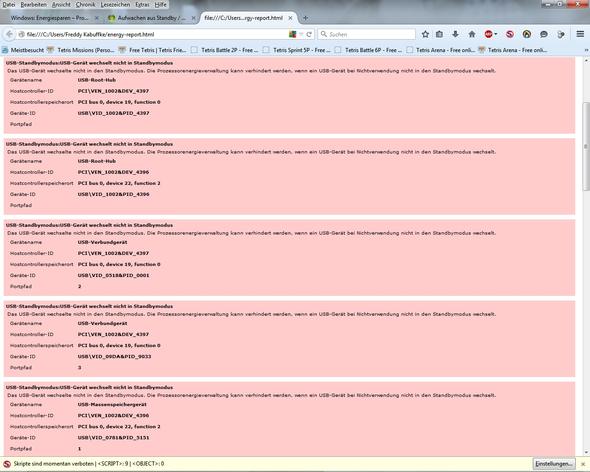Click the chat bubble toolbar icon
590x472 pixels.
pyautogui.click(x=544, y=34)
